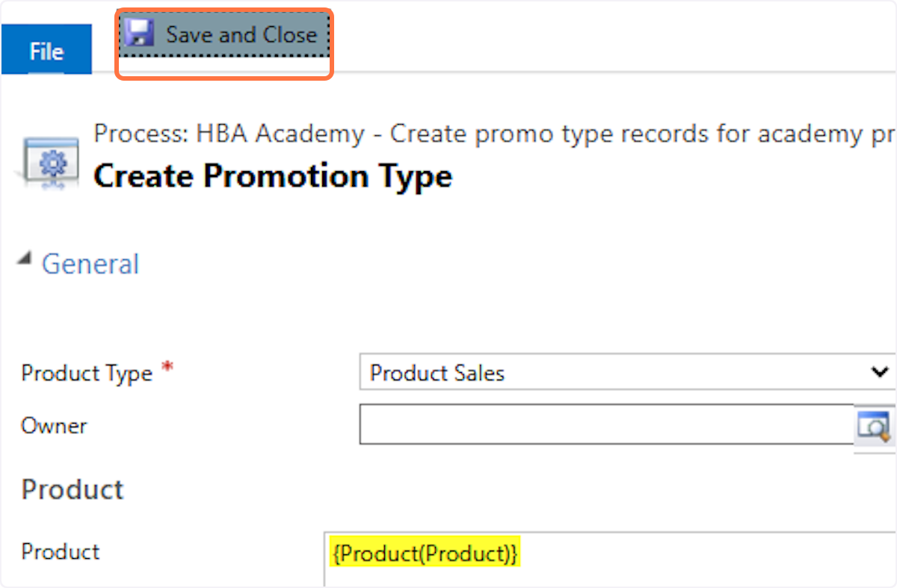Open the Product Type dropdown
This screenshot has width=897, height=588.
613,372
